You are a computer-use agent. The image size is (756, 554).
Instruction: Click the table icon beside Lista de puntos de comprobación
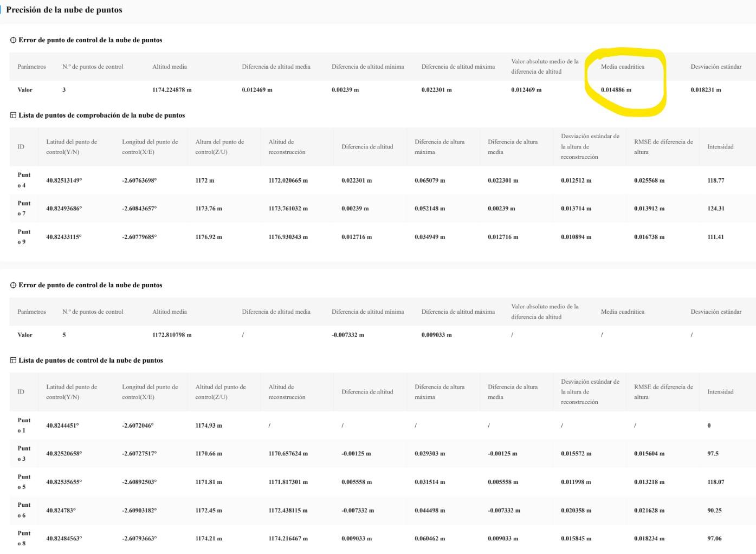[x=14, y=115]
